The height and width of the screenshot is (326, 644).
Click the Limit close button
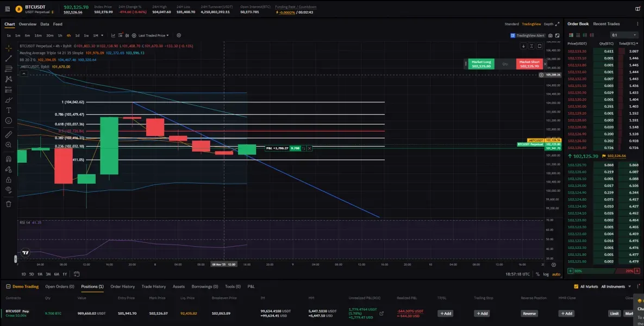(x=614, y=314)
